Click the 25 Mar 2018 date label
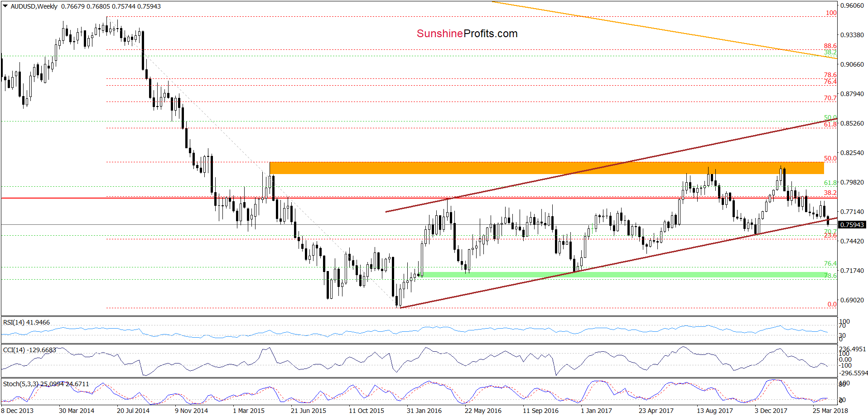Image resolution: width=868 pixels, height=417 pixels. pos(830,411)
